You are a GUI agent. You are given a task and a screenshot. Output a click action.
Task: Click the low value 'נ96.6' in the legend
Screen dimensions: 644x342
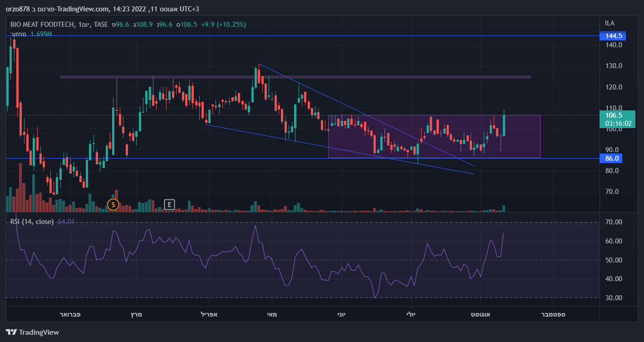[x=165, y=25]
